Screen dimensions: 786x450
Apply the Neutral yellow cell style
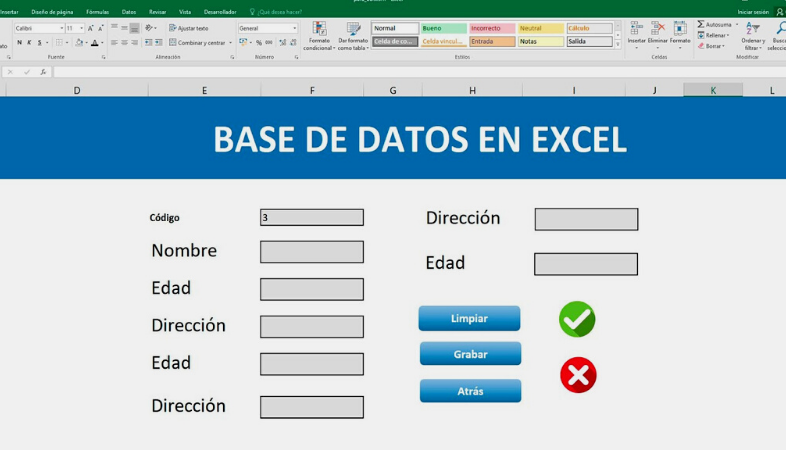[540, 29]
